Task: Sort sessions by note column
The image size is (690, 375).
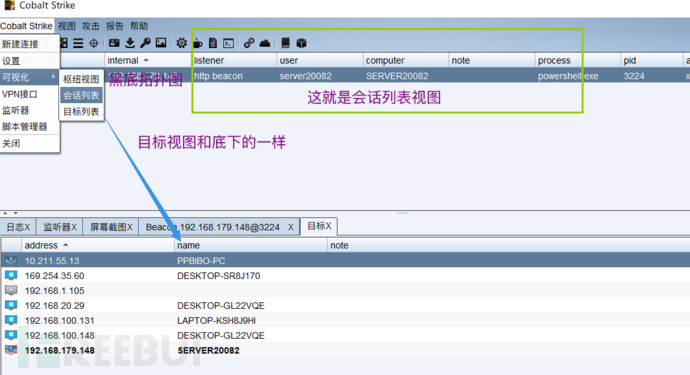Action: tap(492, 60)
